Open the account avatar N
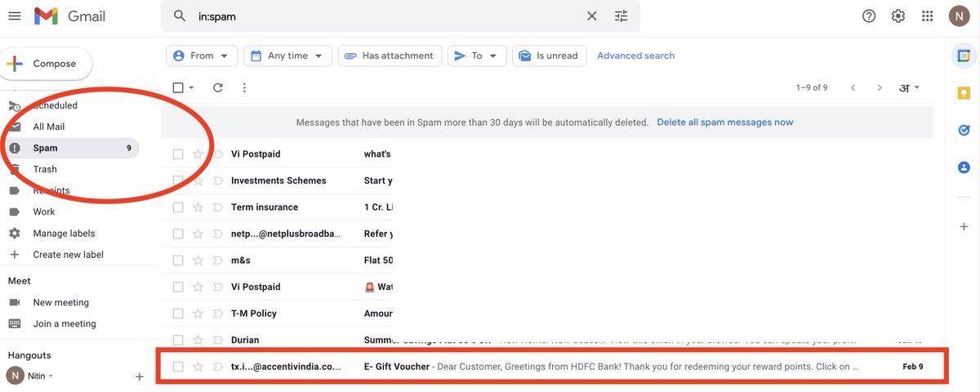Image resolution: width=980 pixels, height=392 pixels. [959, 16]
